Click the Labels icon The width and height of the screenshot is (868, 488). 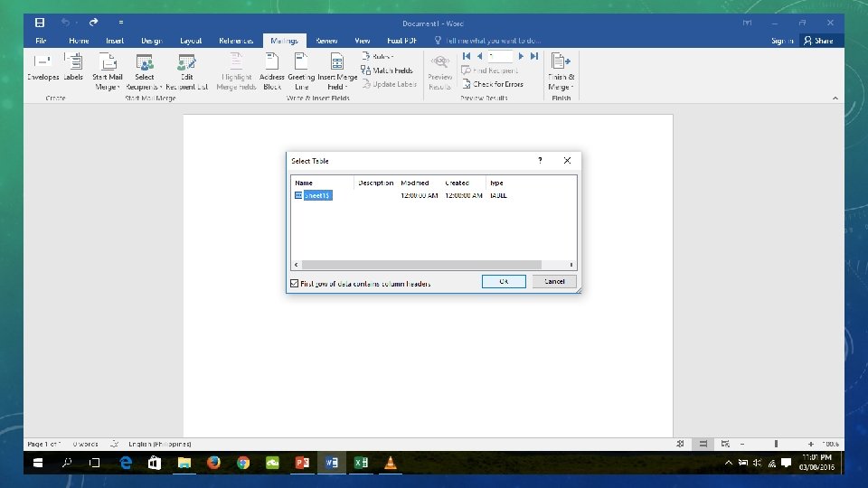coord(72,68)
